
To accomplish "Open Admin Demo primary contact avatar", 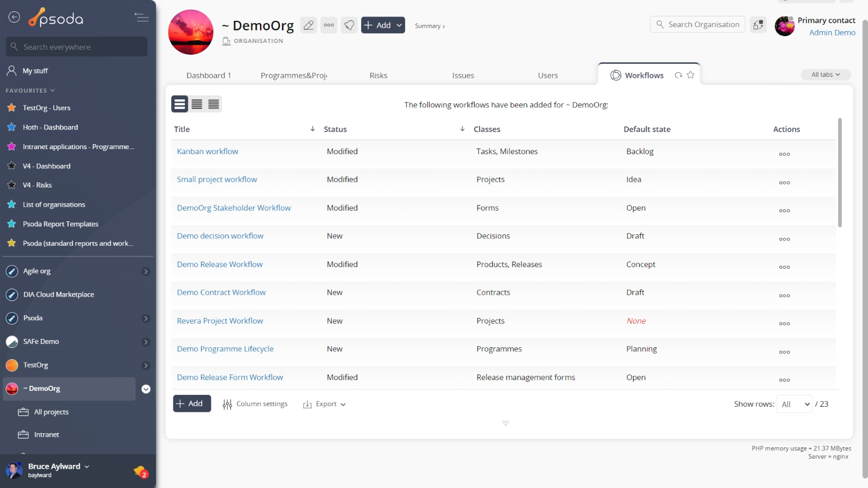I will point(784,26).
